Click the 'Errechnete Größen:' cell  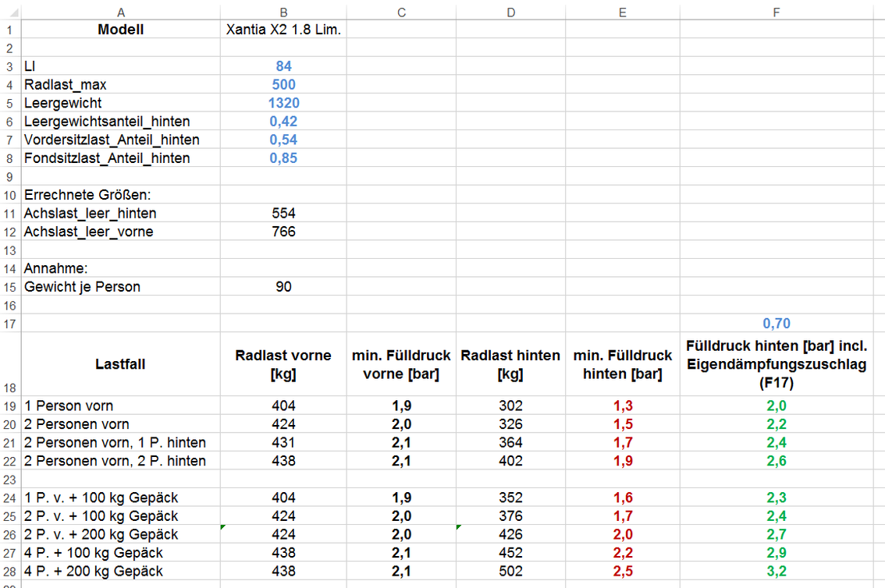[121, 195]
